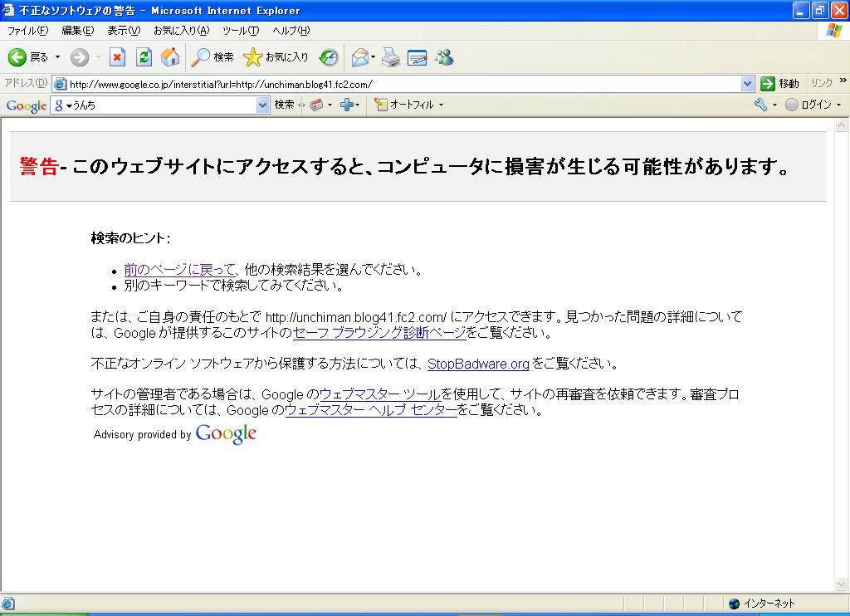This screenshot has height=616, width=850.
Task: Expand the Mail button dropdown arrow
Action: (x=373, y=57)
